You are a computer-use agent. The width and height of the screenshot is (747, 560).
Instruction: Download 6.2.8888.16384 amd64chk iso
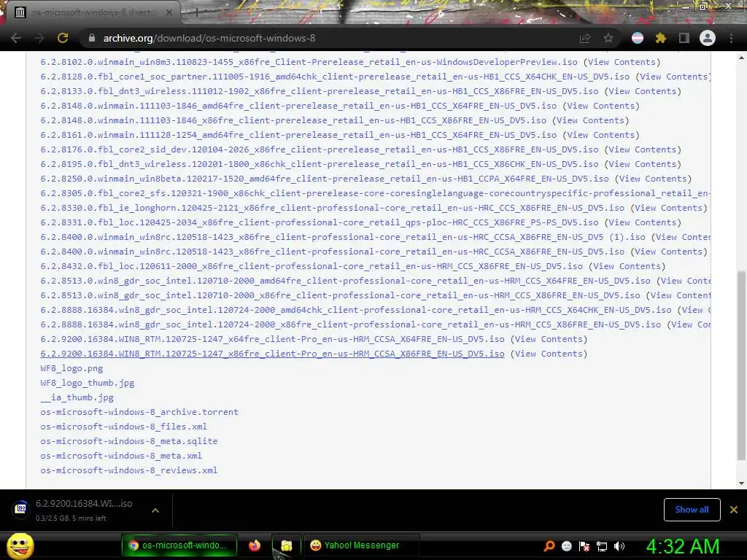tap(356, 310)
